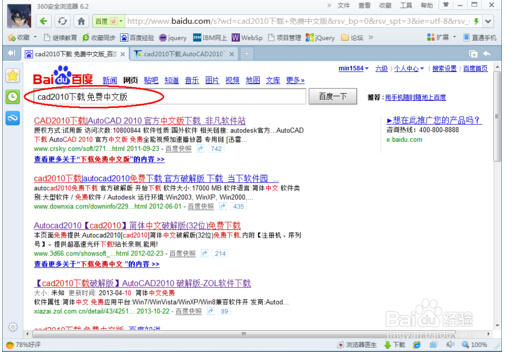Open the skin shirt icon in title bar
Image resolution: width=519 pixels, height=360 pixels.
point(446,5)
